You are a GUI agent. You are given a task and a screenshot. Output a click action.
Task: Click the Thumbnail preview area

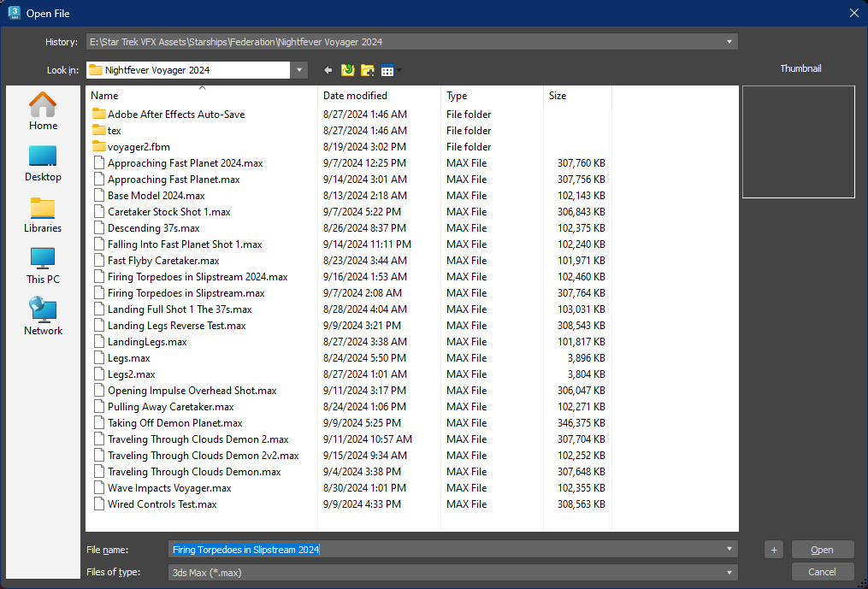click(x=798, y=141)
